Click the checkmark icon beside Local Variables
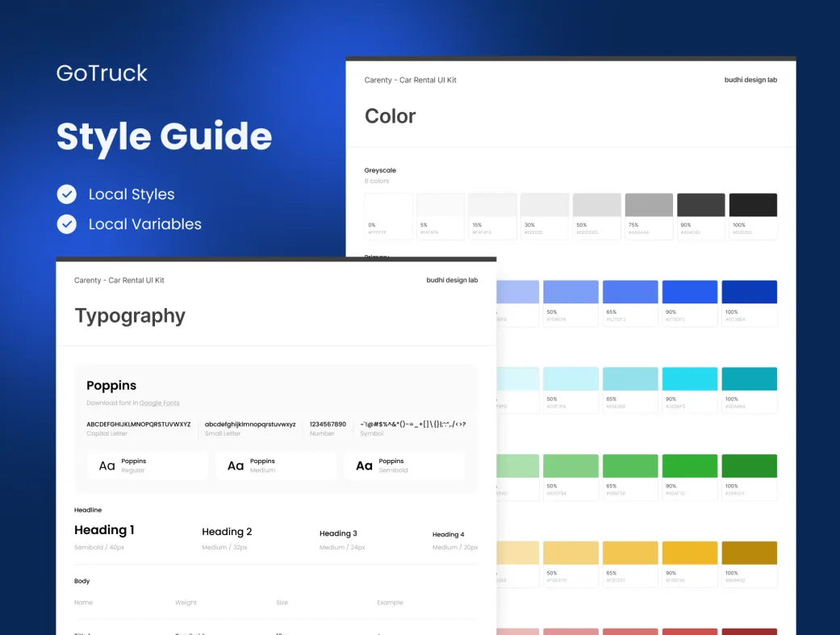The height and width of the screenshot is (635, 840). (x=67, y=224)
